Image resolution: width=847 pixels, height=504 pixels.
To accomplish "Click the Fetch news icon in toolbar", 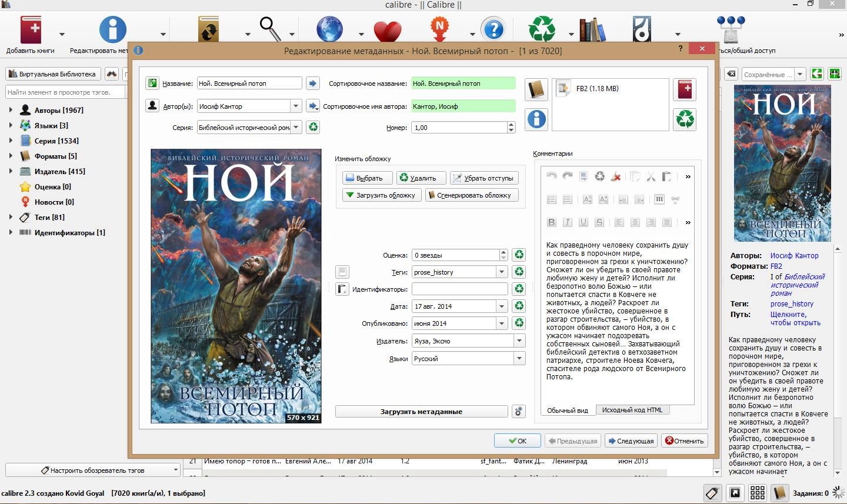I will 440,29.
